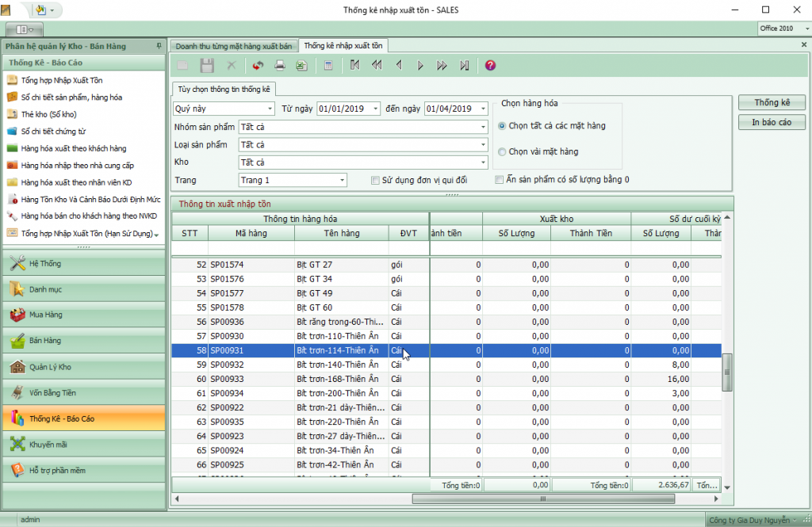Select the 'Chọn tất cả các mặt hàng' radio
812x527 pixels.
pos(502,126)
